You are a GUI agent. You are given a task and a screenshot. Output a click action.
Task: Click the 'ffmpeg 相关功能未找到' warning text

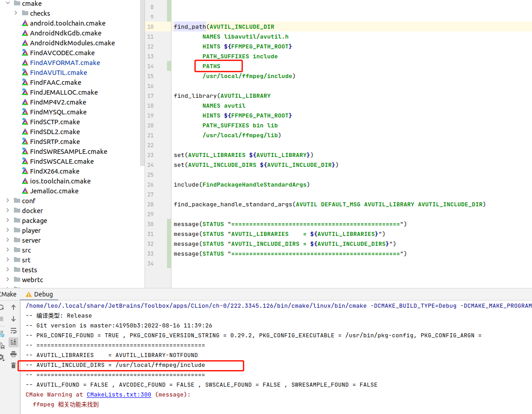pyautogui.click(x=66, y=405)
